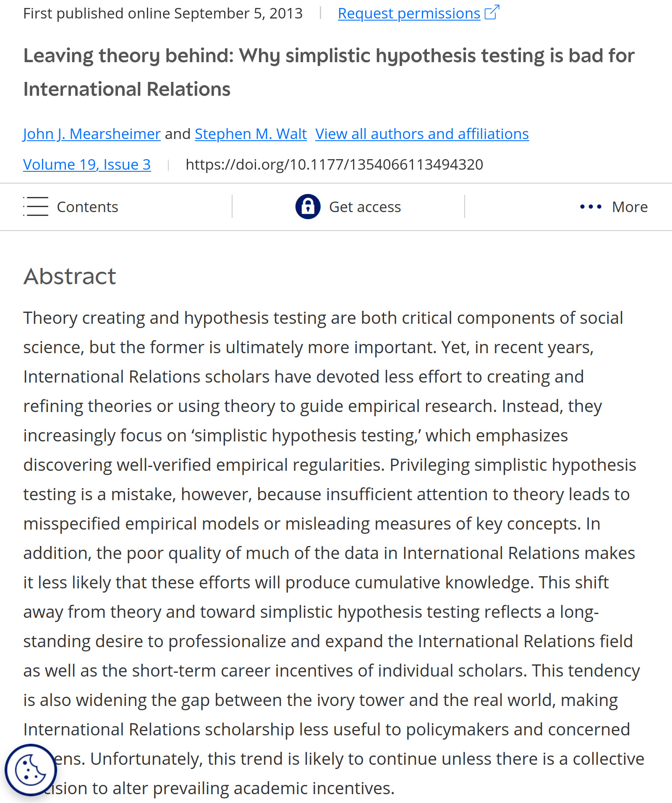Expand the More options label
Screen dimensions: 672x803
[630, 207]
